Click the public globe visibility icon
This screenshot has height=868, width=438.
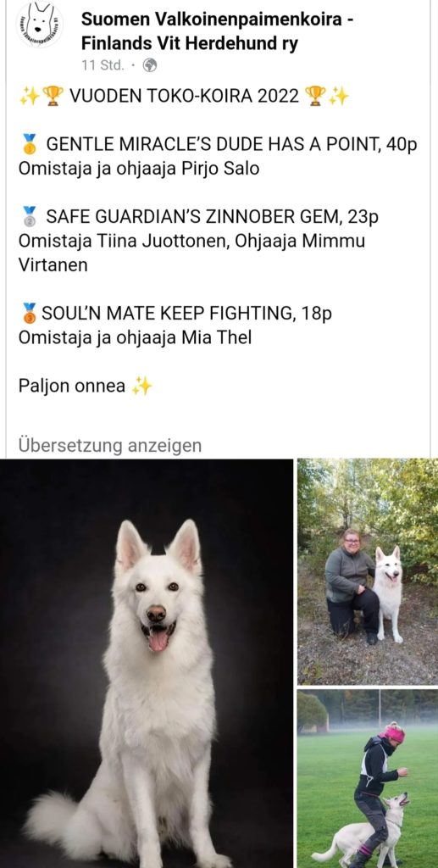point(150,65)
